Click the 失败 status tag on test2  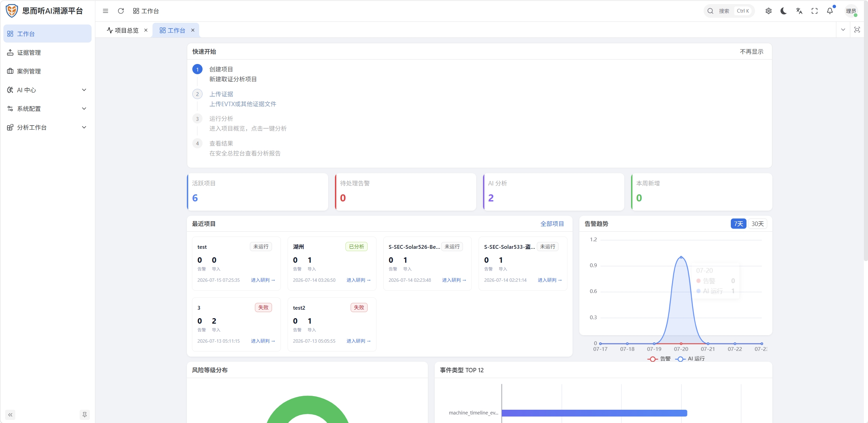[x=359, y=307]
